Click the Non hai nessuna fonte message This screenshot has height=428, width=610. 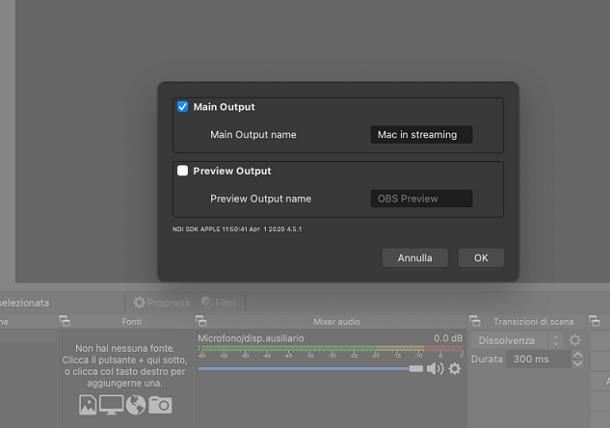[x=124, y=365]
